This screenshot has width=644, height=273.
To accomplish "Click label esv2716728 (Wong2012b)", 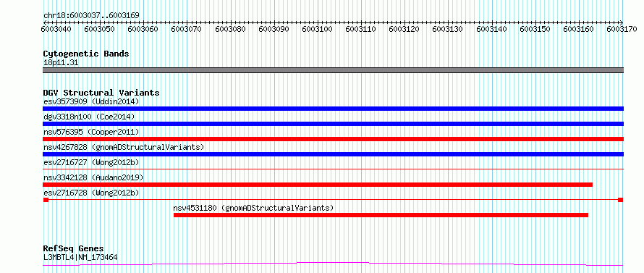I will [x=91, y=193].
